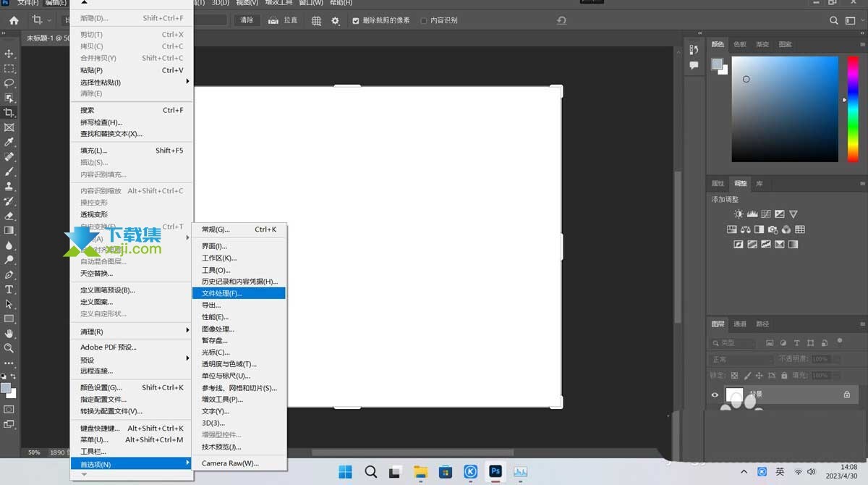Choose 常规(G)... preferences entry

(x=239, y=229)
